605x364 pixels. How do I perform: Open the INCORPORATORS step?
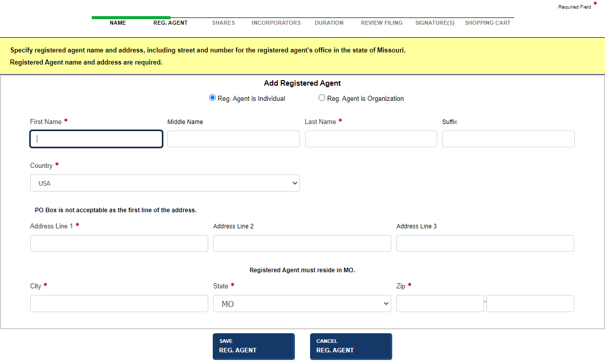tap(276, 23)
